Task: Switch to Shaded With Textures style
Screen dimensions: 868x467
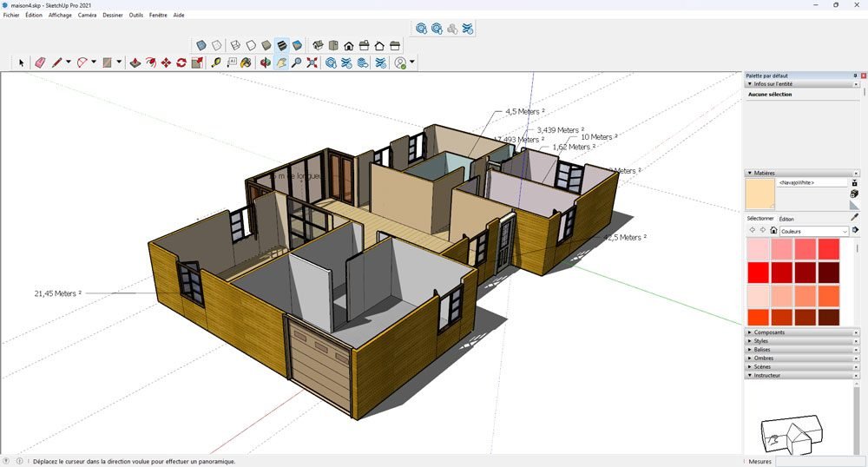Action: [282, 45]
